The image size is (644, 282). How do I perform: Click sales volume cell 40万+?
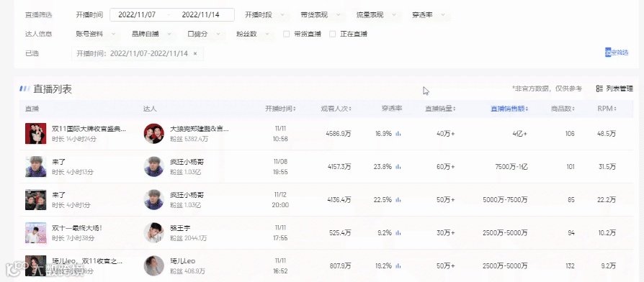(x=446, y=134)
